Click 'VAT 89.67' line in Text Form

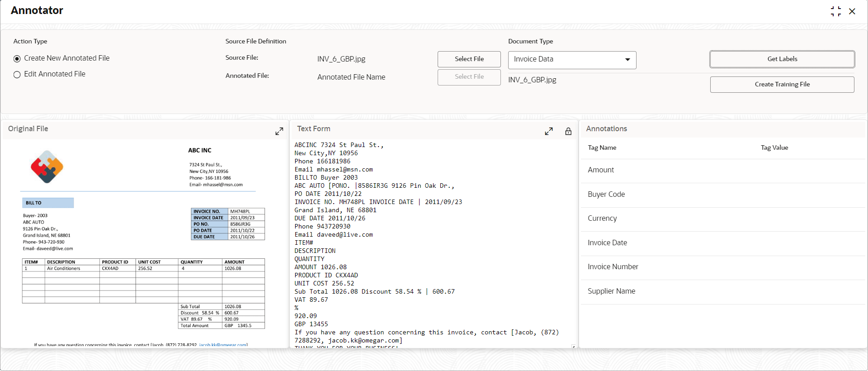pos(311,300)
